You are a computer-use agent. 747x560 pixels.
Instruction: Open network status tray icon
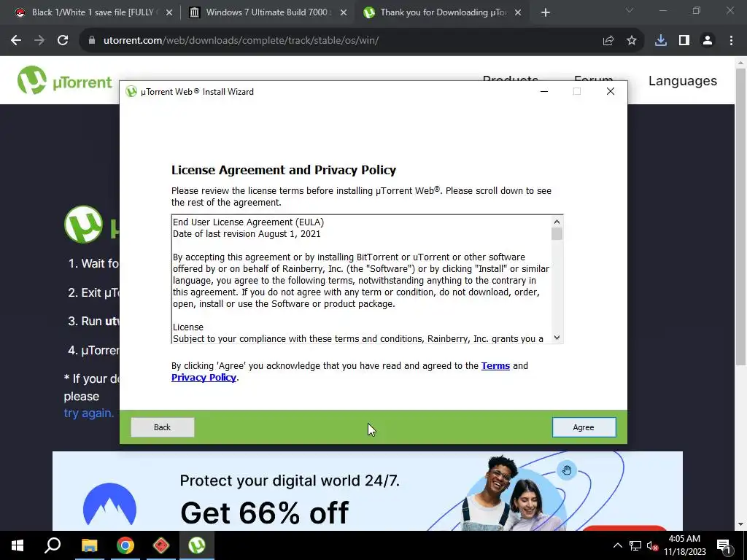pyautogui.click(x=635, y=545)
